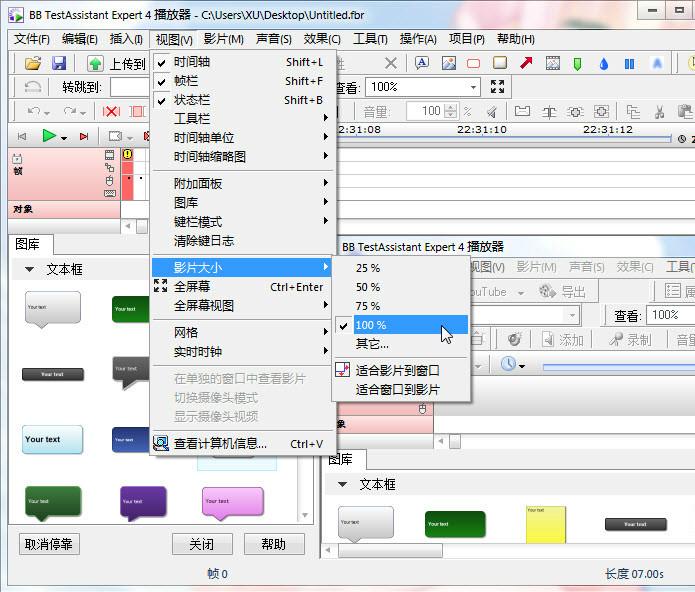The image size is (695, 592).
Task: Toggle the 时间轴 checked menu item
Action: click(x=192, y=62)
